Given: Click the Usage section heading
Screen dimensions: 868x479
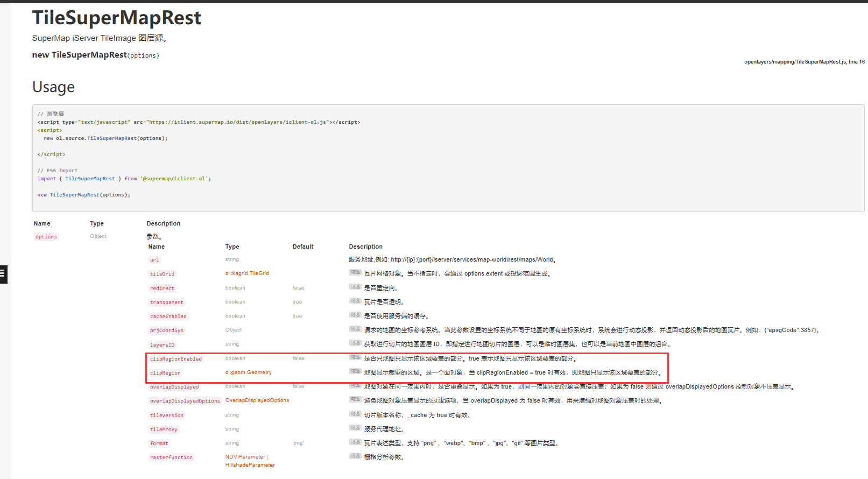Looking at the screenshot, I should tap(53, 87).
